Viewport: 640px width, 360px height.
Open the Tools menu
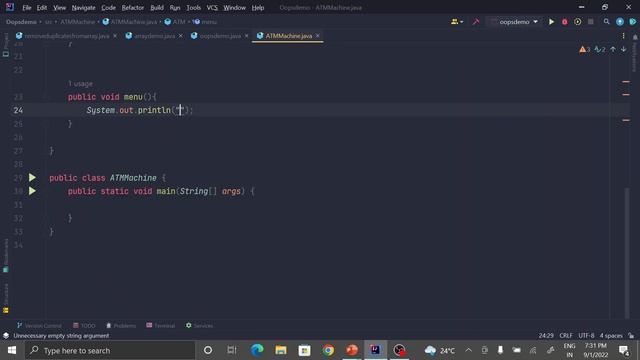coord(193,8)
